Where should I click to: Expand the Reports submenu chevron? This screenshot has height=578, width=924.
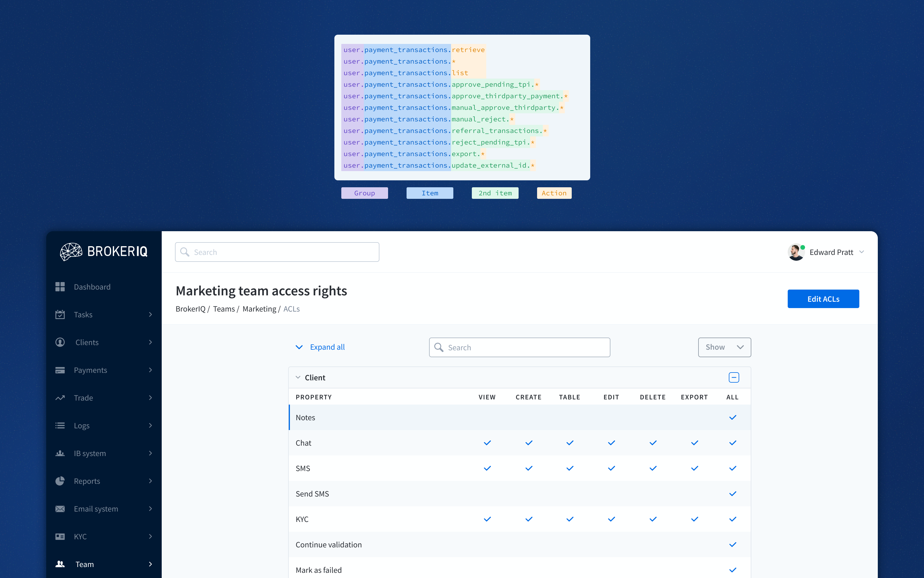point(150,481)
